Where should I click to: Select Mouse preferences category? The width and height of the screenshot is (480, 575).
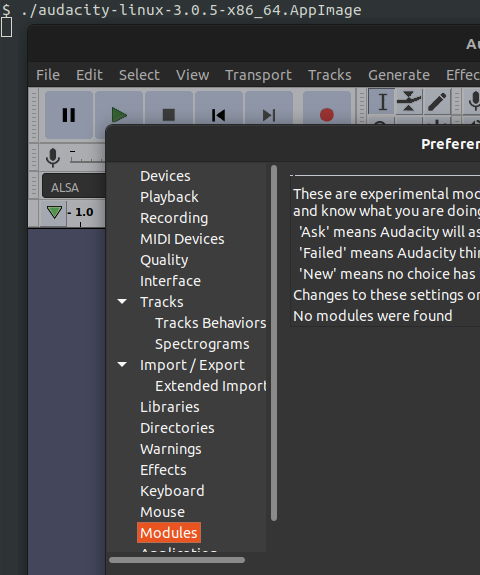coord(162,512)
